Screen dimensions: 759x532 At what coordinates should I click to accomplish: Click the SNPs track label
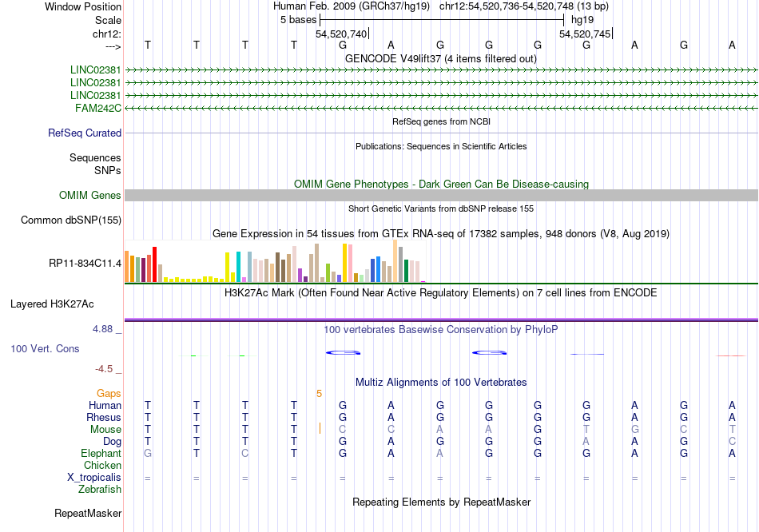tap(108, 170)
